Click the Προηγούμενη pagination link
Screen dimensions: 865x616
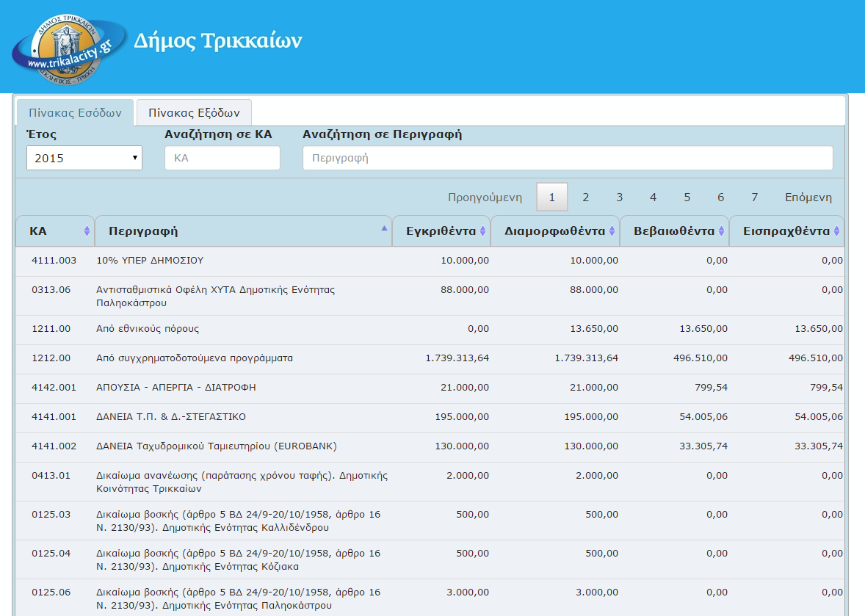(x=485, y=198)
